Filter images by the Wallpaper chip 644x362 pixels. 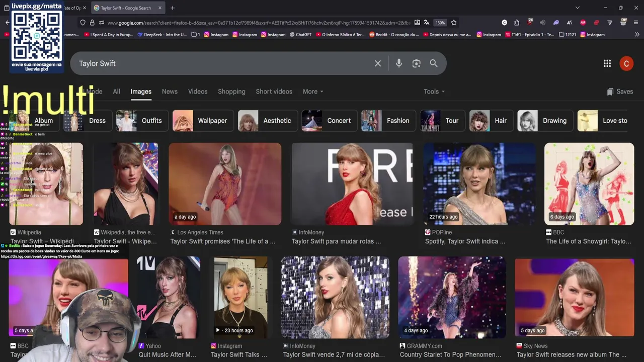click(x=203, y=121)
